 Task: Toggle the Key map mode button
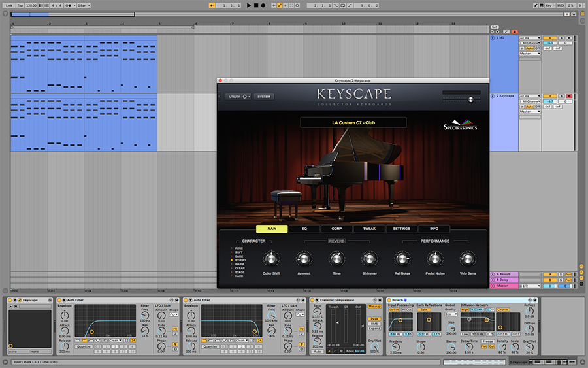pyautogui.click(x=549, y=5)
